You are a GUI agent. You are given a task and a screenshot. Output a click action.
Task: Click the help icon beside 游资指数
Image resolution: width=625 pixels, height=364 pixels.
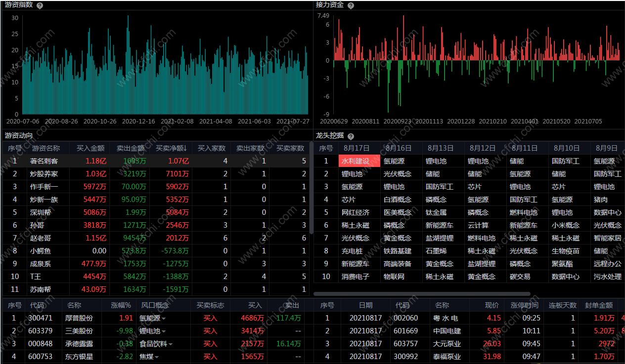point(40,5)
